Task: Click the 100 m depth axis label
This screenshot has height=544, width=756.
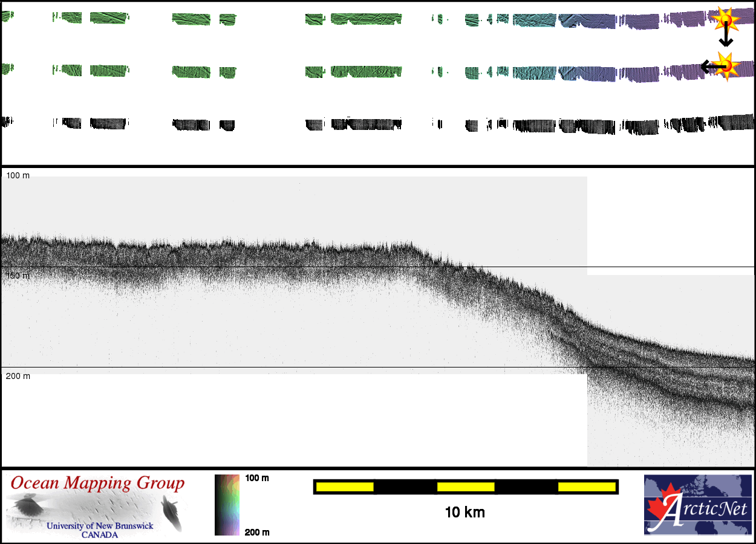Action: [x=18, y=175]
